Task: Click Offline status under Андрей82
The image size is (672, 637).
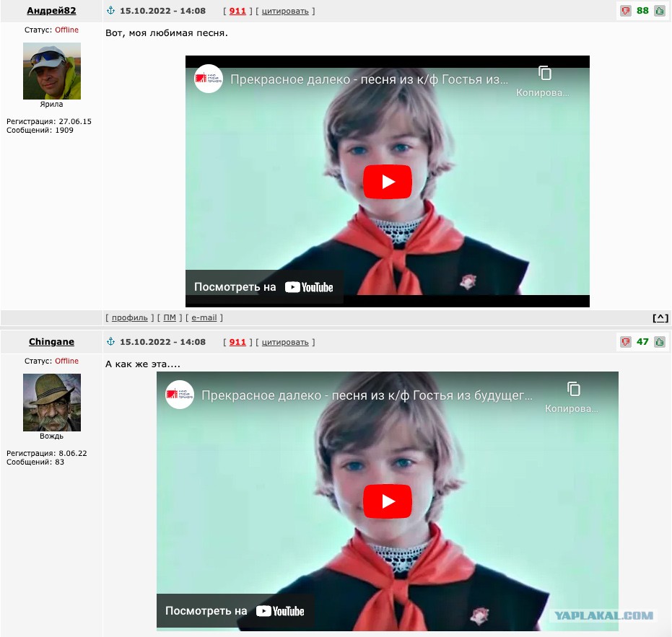Action: pyautogui.click(x=67, y=30)
